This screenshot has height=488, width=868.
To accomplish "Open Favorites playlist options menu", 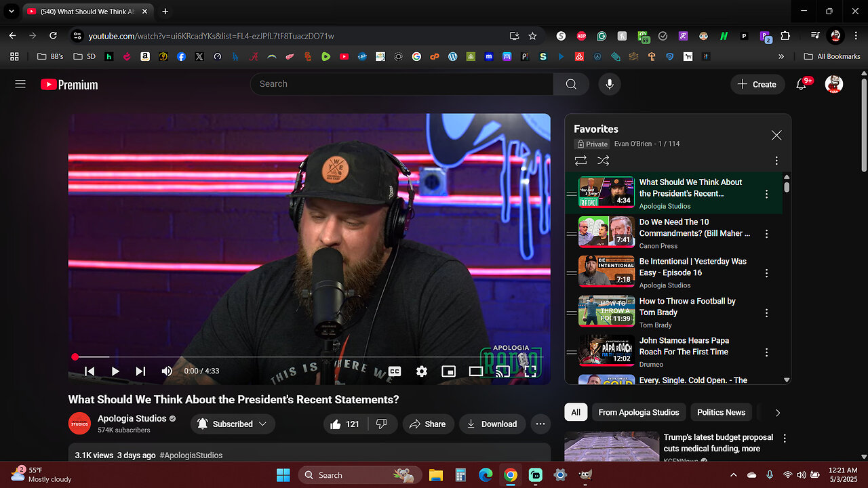I will pos(776,161).
